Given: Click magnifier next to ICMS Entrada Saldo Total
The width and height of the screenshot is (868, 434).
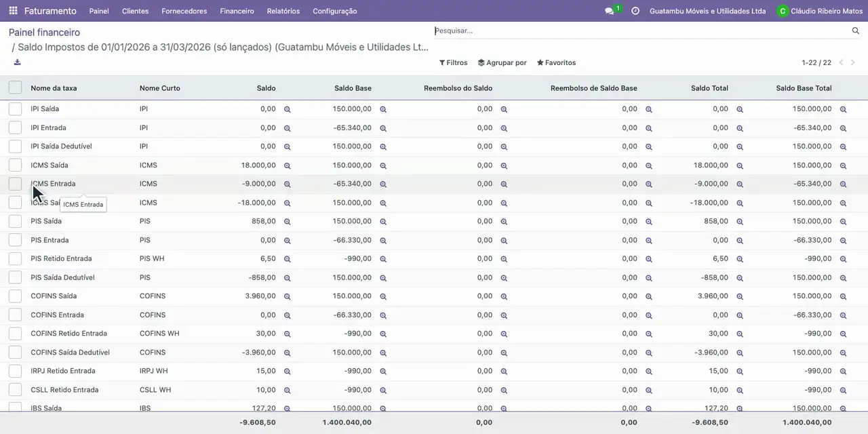Looking at the screenshot, I should [x=740, y=184].
